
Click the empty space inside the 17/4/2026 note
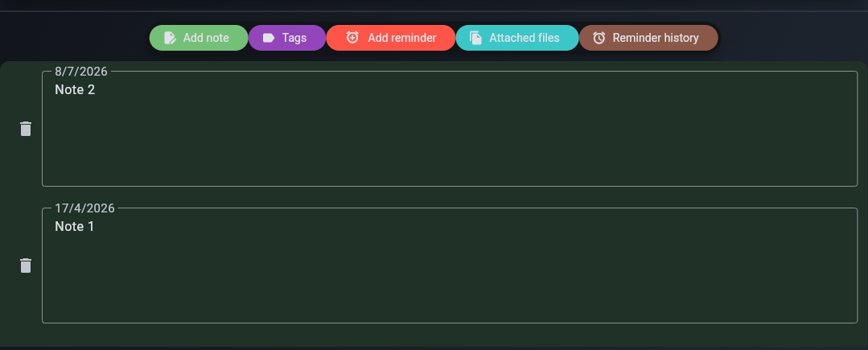point(450,280)
